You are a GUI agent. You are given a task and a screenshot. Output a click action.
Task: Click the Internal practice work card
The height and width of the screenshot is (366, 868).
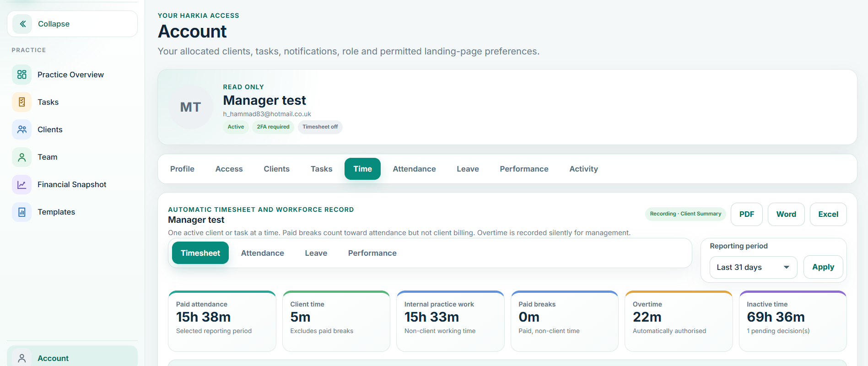450,321
